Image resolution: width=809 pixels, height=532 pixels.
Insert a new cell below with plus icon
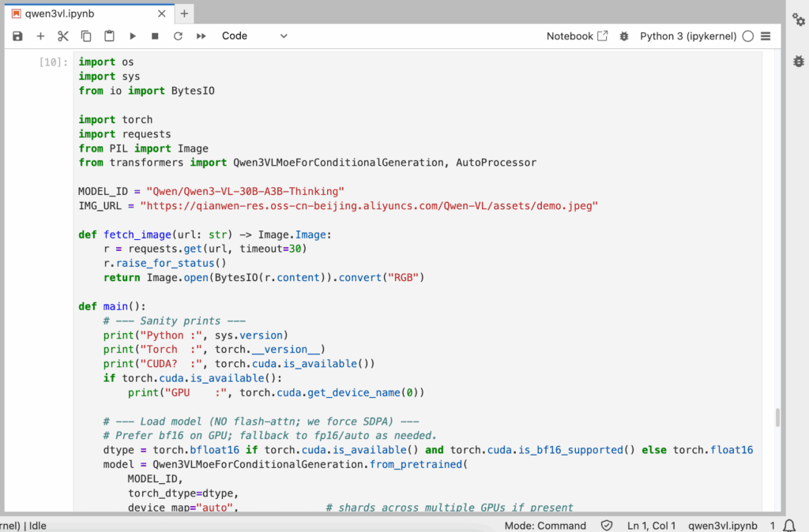click(40, 36)
